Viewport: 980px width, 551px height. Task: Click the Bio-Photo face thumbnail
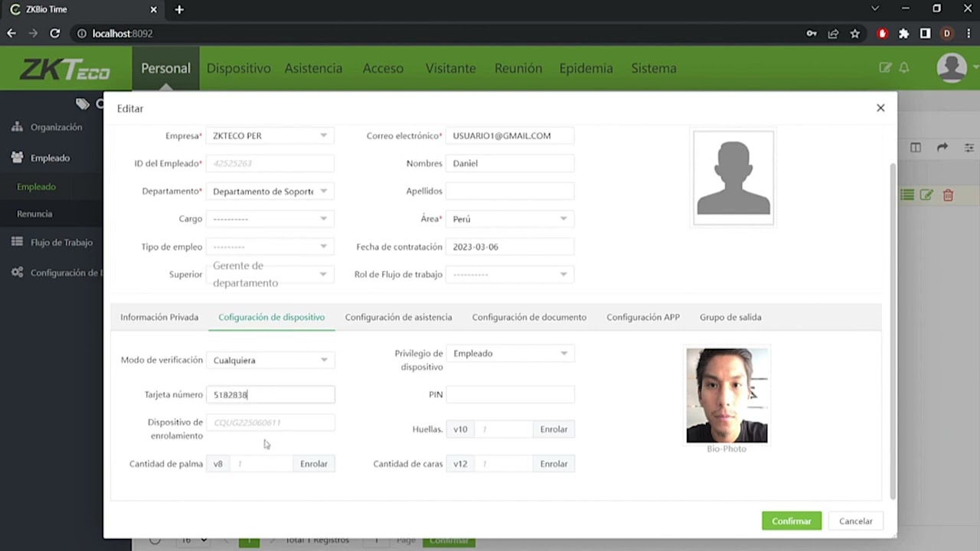[727, 396]
